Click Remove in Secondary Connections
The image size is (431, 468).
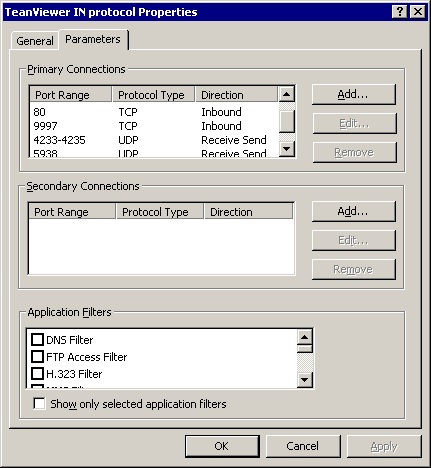pyautogui.click(x=354, y=269)
